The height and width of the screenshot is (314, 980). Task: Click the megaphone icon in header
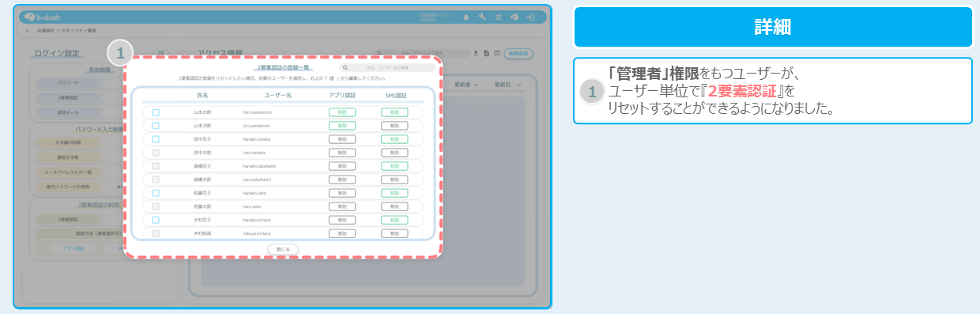(514, 17)
